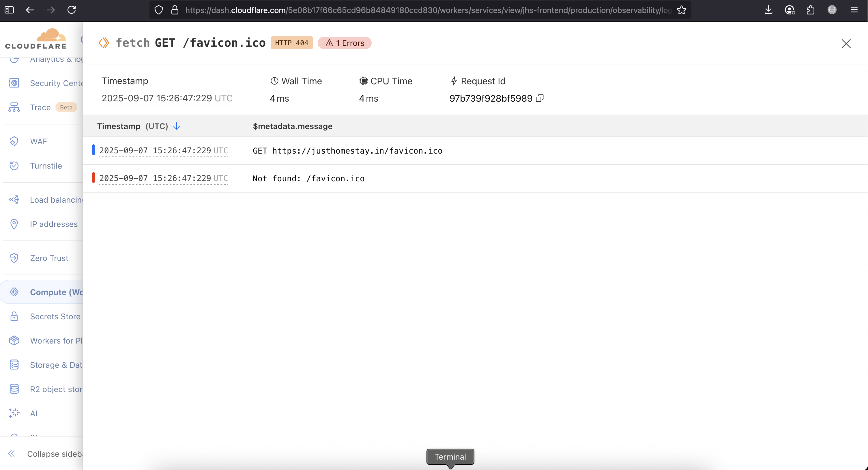Image resolution: width=868 pixels, height=470 pixels.
Task: Bookmark this page with star icon
Action: tap(681, 10)
